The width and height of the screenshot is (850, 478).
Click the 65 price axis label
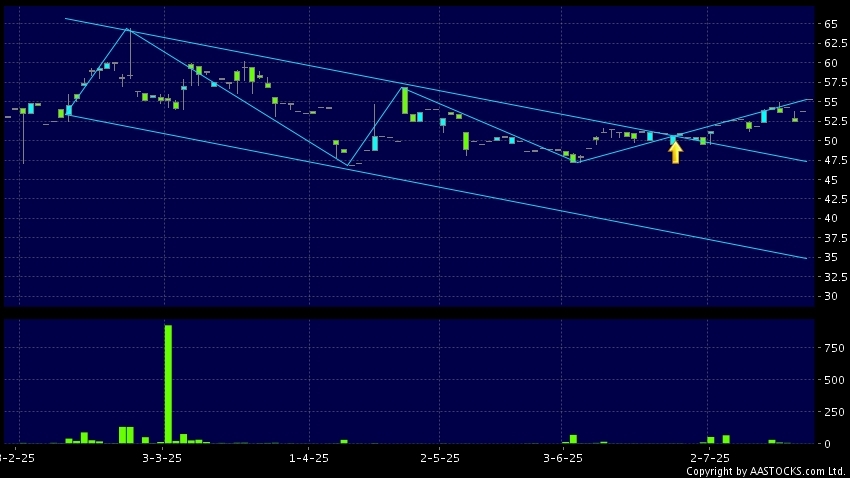coord(830,24)
